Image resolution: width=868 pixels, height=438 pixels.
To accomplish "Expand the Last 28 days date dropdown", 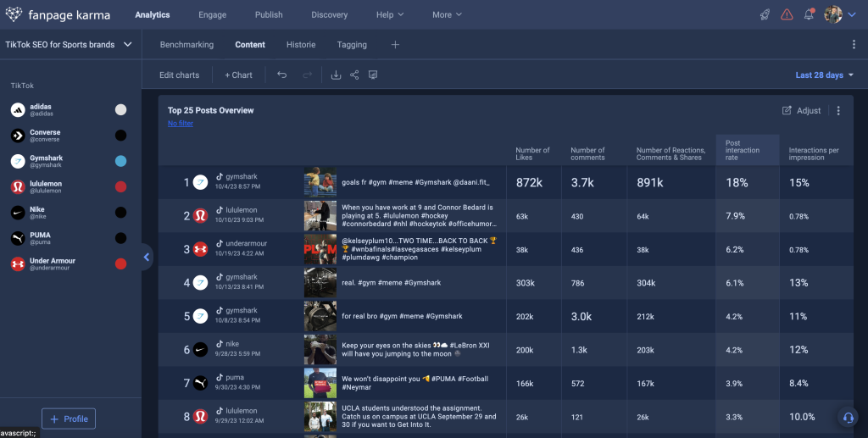I will 824,75.
